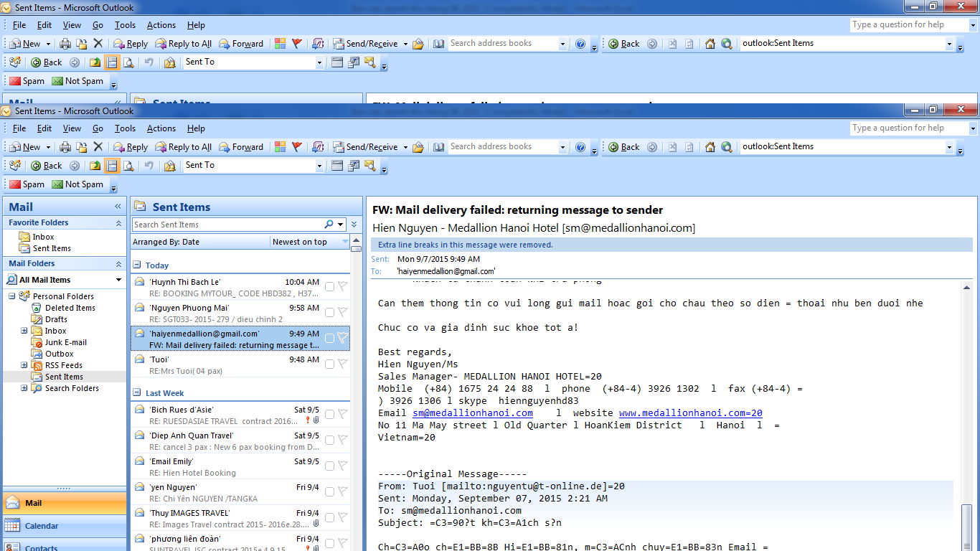Click the 'Extra line breaks' info bar

672,245
